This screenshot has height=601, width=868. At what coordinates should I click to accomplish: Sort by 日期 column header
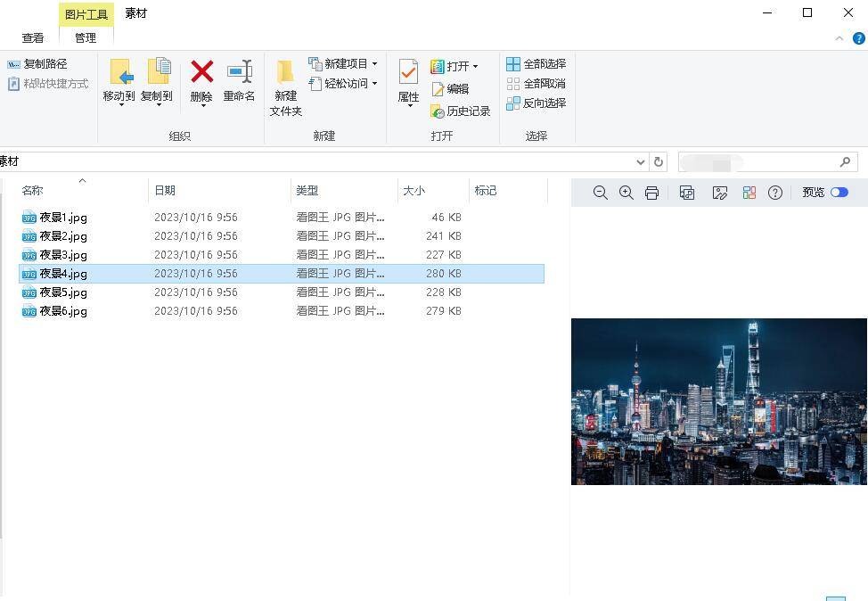tap(219, 191)
